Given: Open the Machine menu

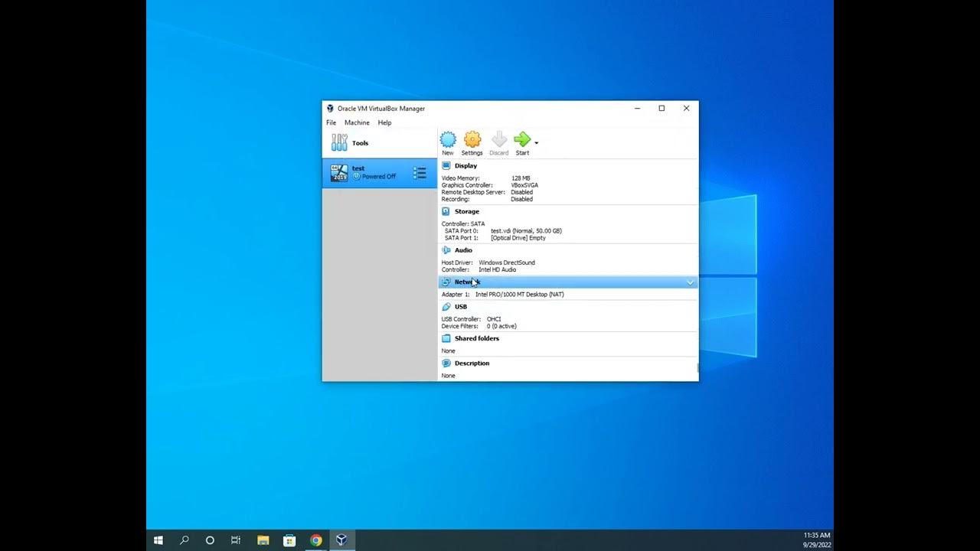Looking at the screenshot, I should 357,122.
